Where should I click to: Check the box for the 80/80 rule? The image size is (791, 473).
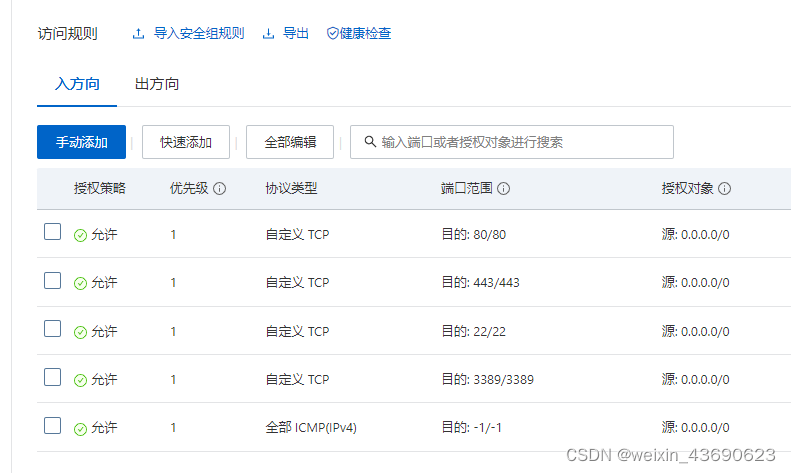(x=52, y=232)
